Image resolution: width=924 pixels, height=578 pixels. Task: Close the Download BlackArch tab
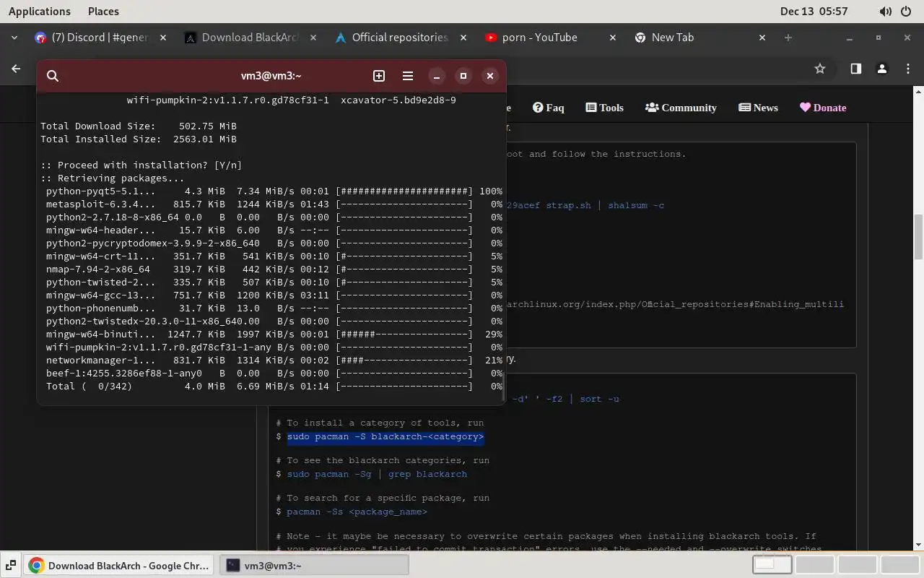point(313,38)
